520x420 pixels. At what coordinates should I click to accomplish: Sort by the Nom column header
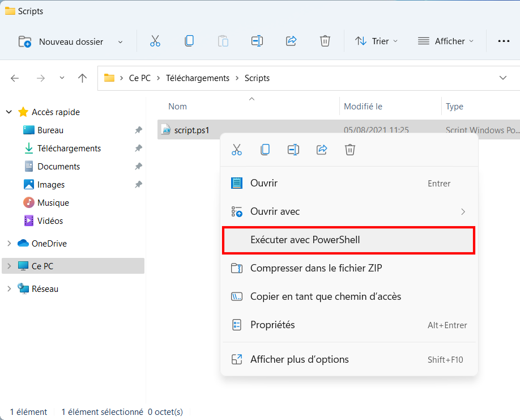[x=177, y=107]
